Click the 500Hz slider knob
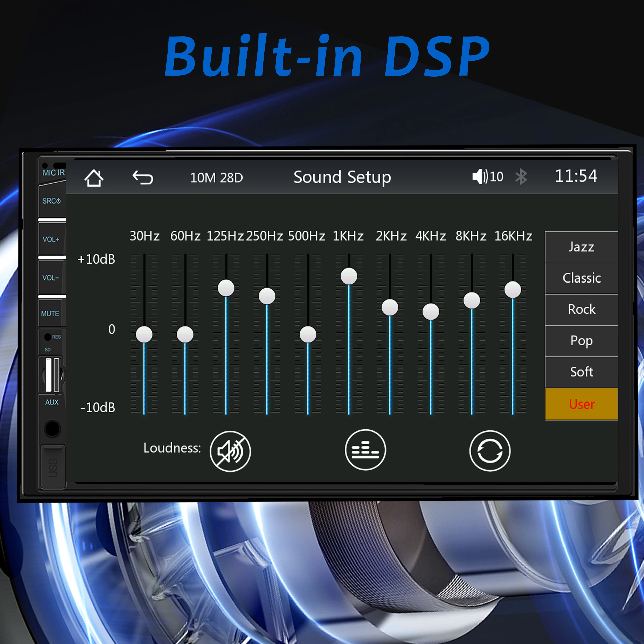Screen dimensions: 644x644 [x=308, y=334]
